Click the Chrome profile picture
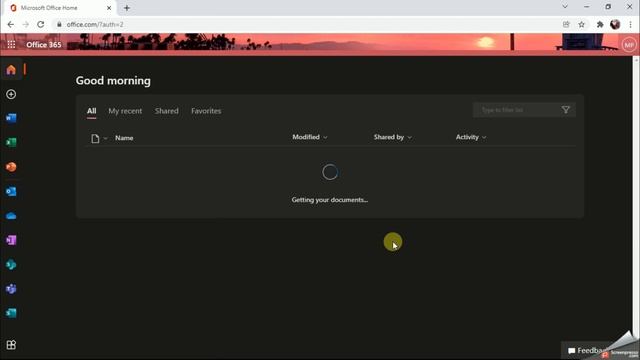Viewport: 640px width, 360px height. pos(615,24)
